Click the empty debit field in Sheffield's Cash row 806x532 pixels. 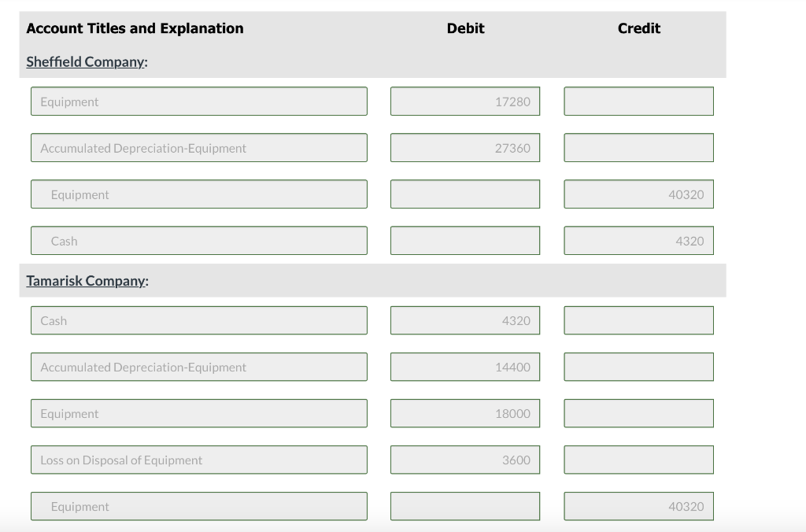point(465,240)
